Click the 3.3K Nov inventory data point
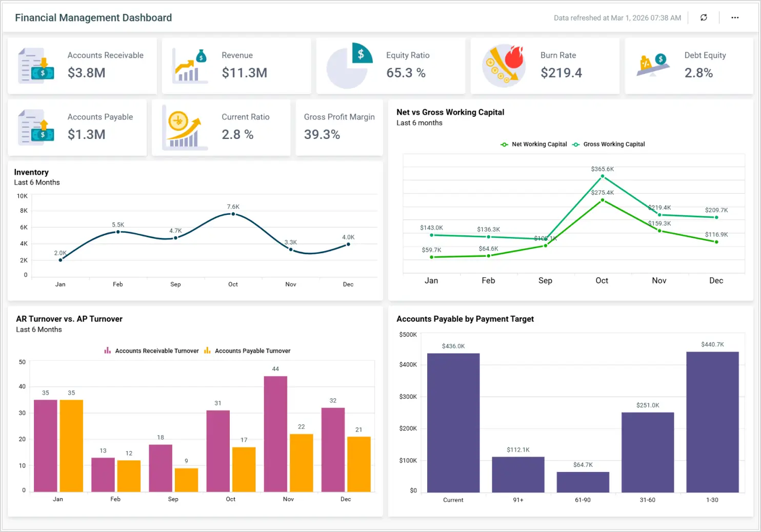Image resolution: width=761 pixels, height=532 pixels. coord(291,250)
